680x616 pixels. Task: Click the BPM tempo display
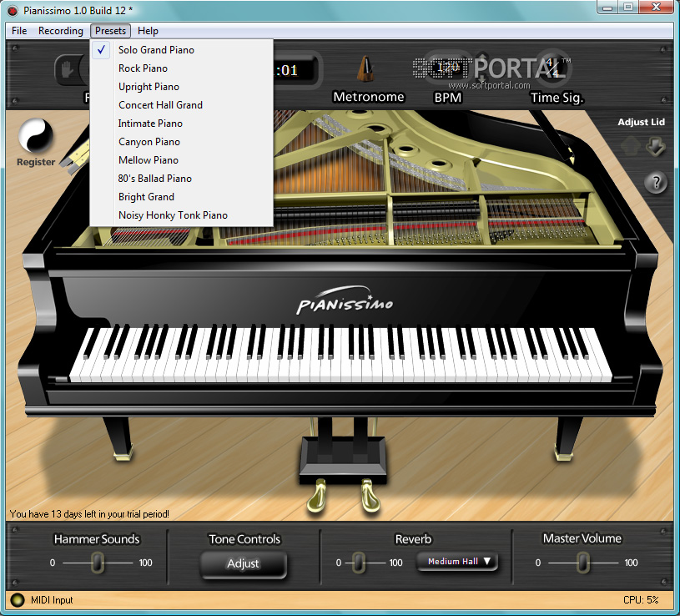pyautogui.click(x=448, y=68)
